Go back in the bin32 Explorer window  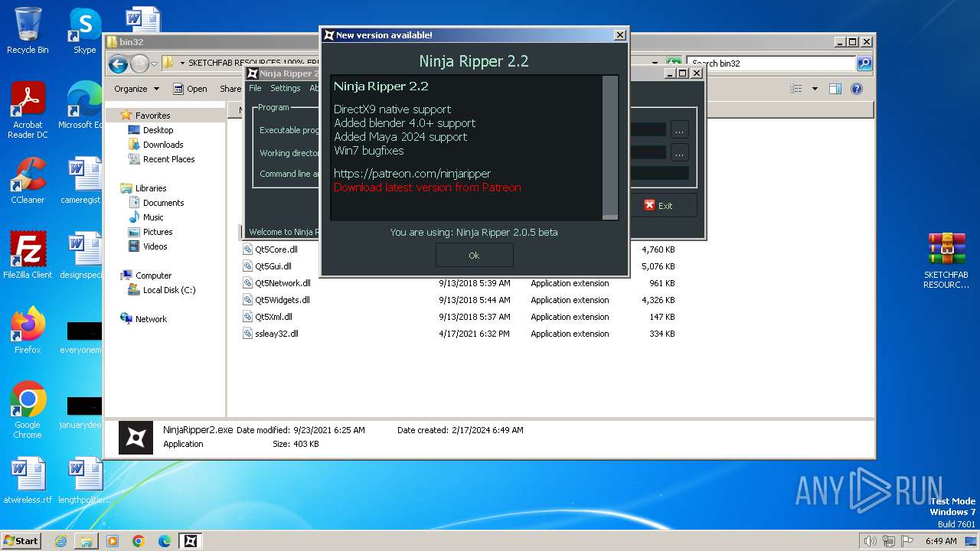point(118,64)
